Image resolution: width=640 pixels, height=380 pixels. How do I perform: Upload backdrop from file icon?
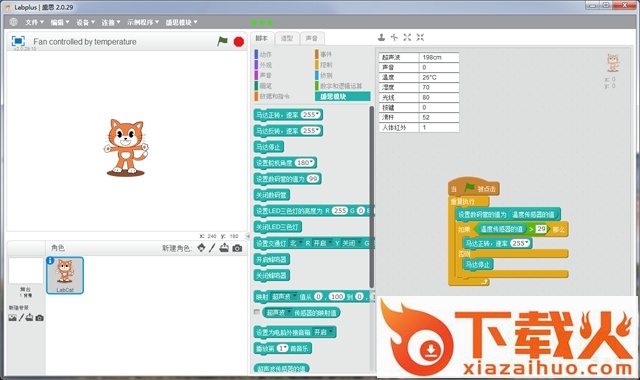[29, 318]
